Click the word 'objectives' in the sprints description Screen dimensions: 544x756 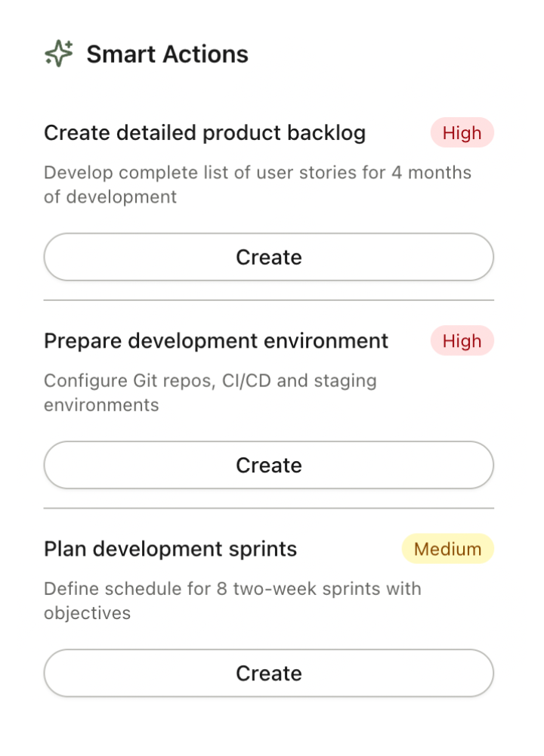click(x=87, y=613)
